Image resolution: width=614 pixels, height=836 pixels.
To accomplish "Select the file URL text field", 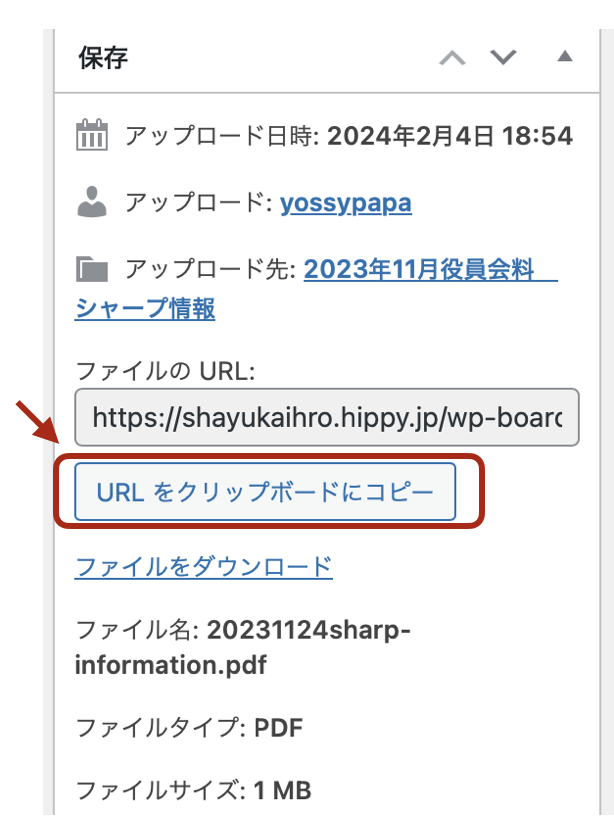I will 326,416.
